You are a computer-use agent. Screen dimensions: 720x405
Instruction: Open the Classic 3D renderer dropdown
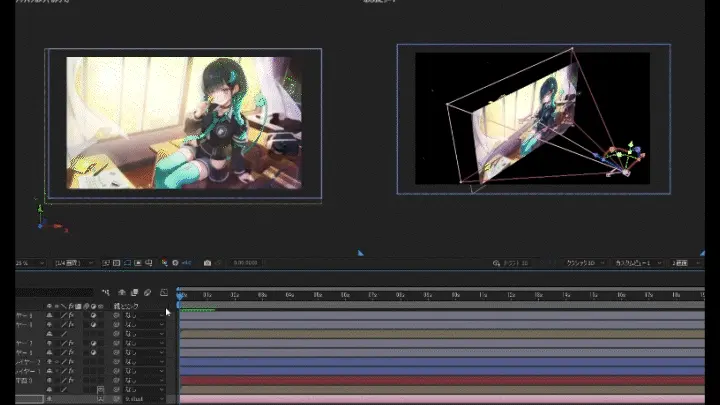(x=587, y=263)
